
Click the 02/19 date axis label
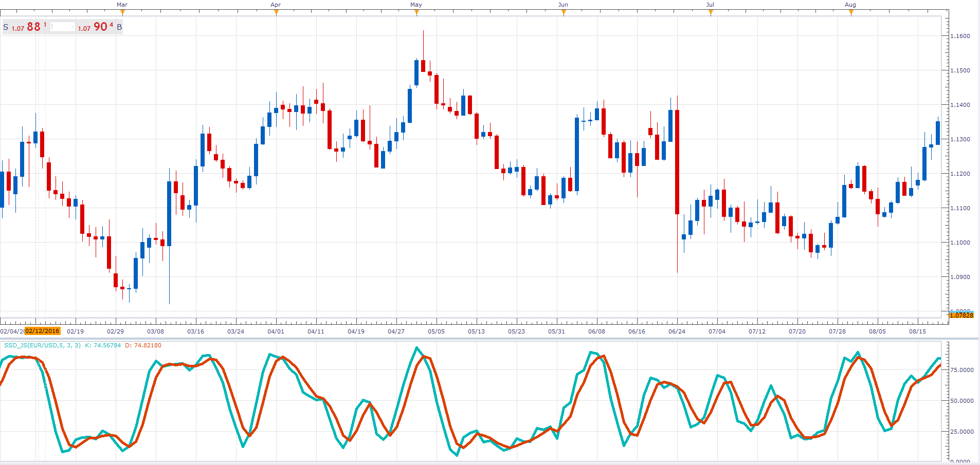[x=76, y=331]
